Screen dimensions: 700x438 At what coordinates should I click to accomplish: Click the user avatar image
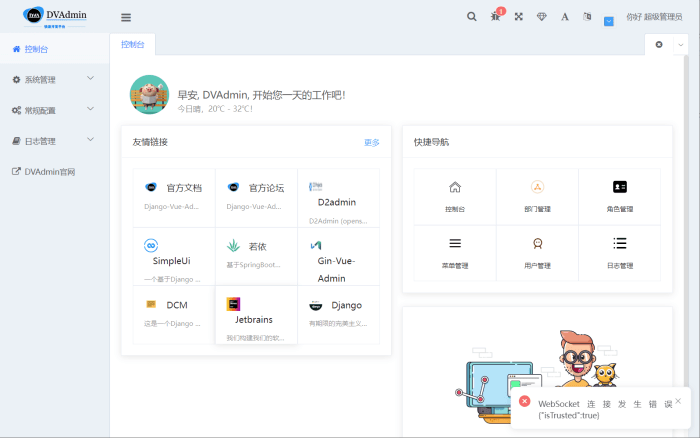150,94
